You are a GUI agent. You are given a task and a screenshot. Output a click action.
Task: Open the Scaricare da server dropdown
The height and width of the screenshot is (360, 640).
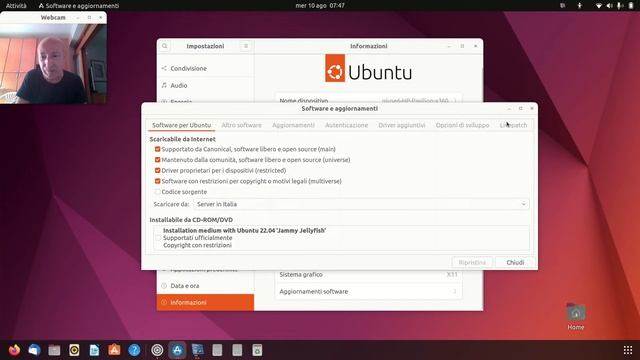click(361, 204)
